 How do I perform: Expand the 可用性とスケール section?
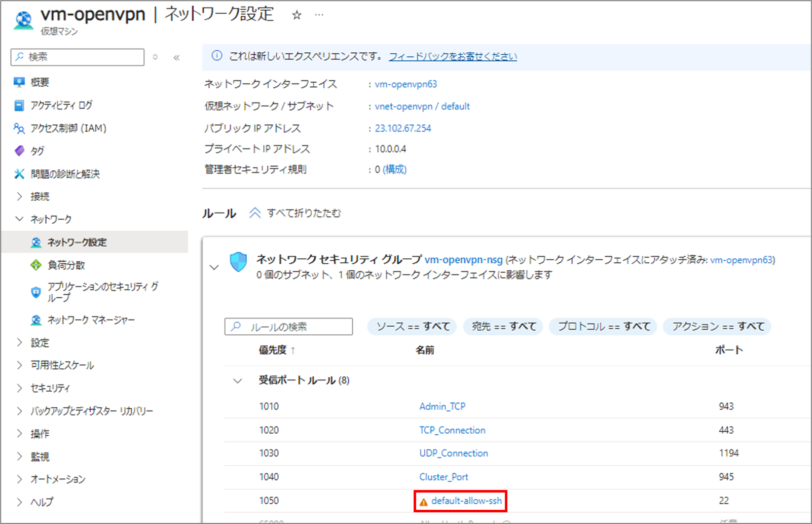[19, 365]
